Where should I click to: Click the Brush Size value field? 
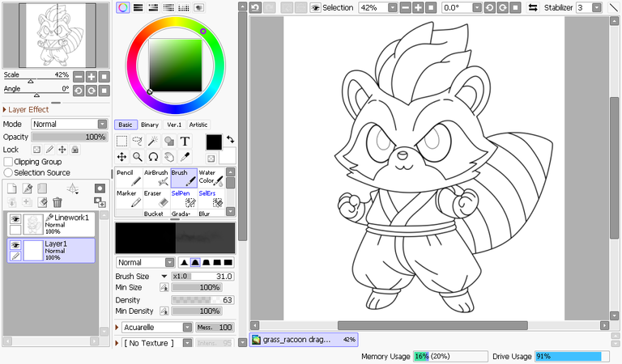point(202,277)
